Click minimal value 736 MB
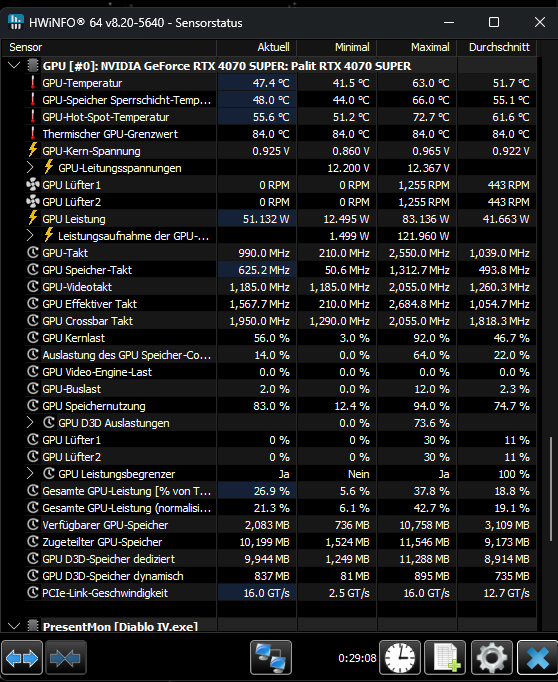Viewport: 558px width, 682px height. (352, 525)
